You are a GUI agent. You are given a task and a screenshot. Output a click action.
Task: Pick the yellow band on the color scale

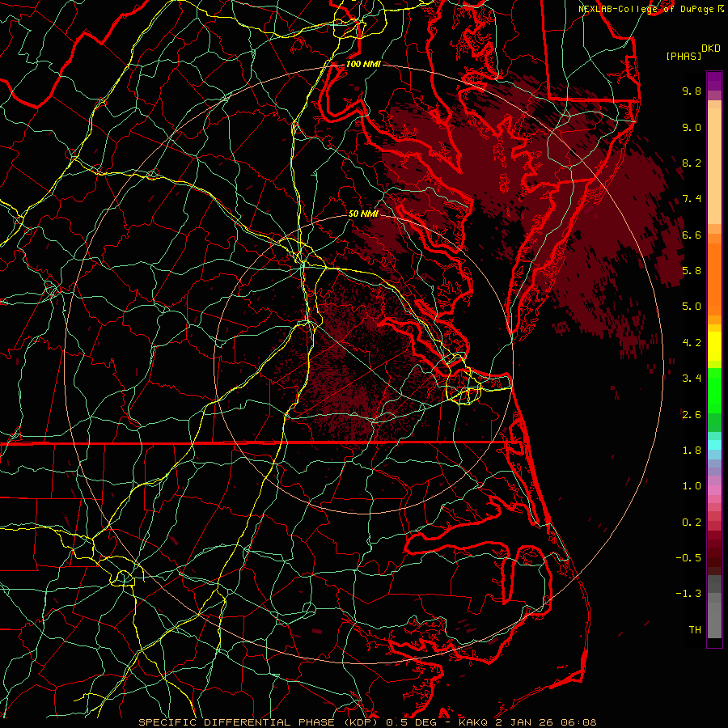point(714,346)
